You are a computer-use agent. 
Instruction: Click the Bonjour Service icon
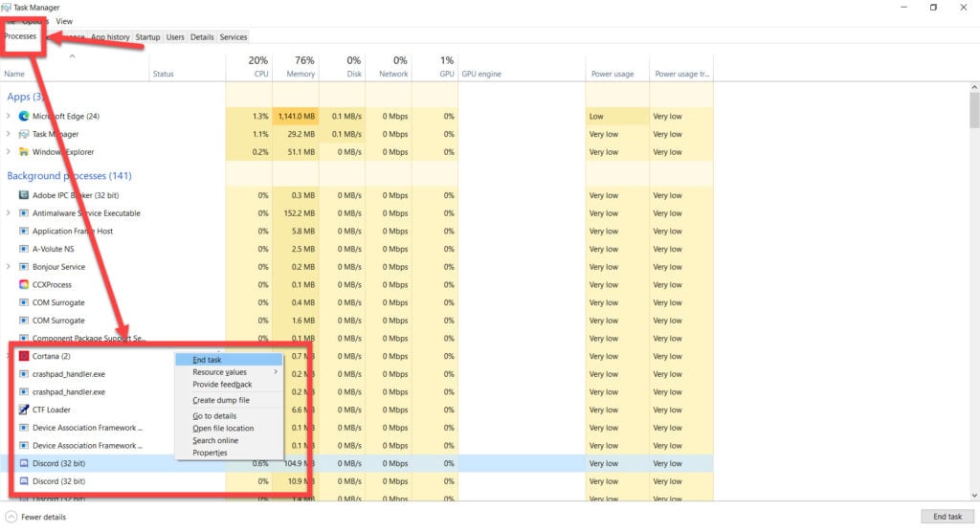coord(24,266)
